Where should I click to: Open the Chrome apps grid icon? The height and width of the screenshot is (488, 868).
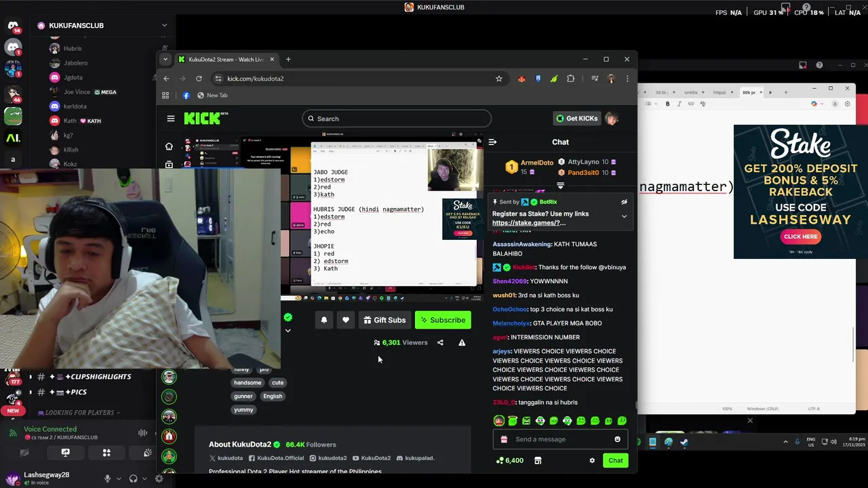click(x=165, y=96)
